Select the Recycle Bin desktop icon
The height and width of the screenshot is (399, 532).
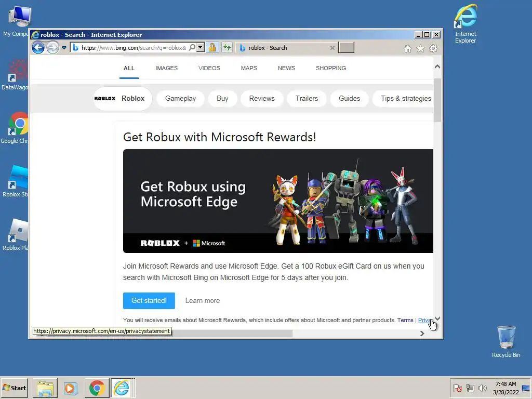(506, 342)
